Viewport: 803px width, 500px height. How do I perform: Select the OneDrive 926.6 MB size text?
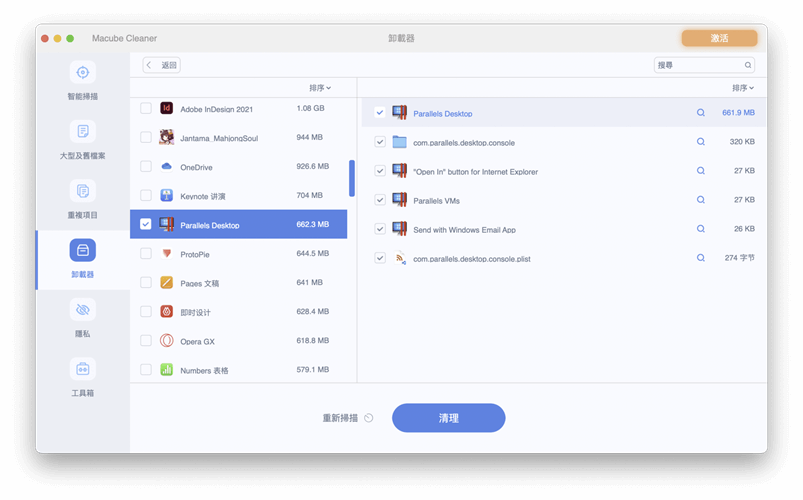(x=312, y=166)
